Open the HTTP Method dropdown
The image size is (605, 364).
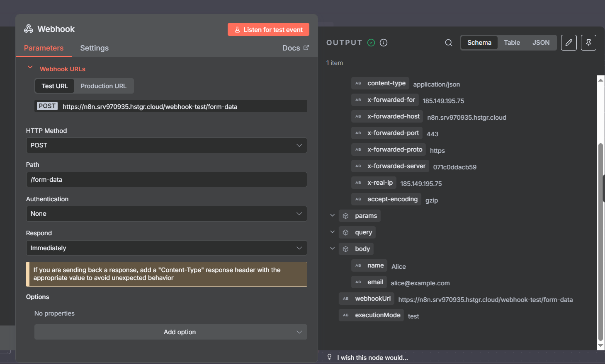point(166,145)
